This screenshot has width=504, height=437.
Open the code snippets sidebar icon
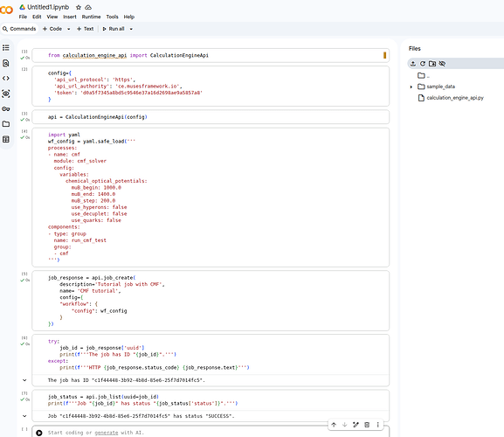point(6,78)
